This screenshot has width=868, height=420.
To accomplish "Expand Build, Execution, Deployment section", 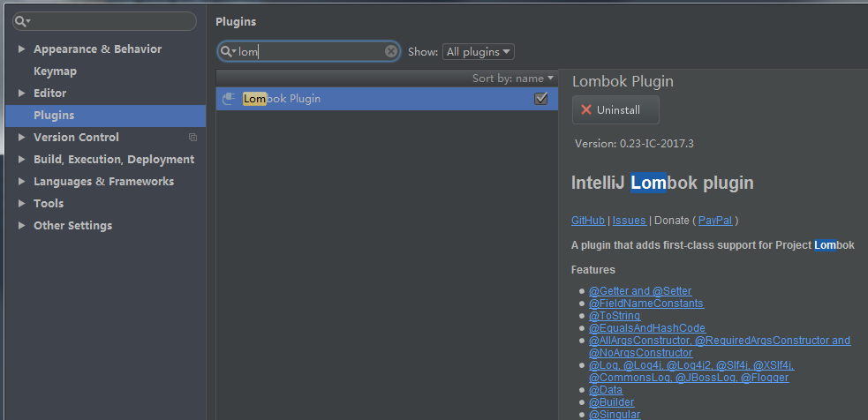I will point(21,160).
